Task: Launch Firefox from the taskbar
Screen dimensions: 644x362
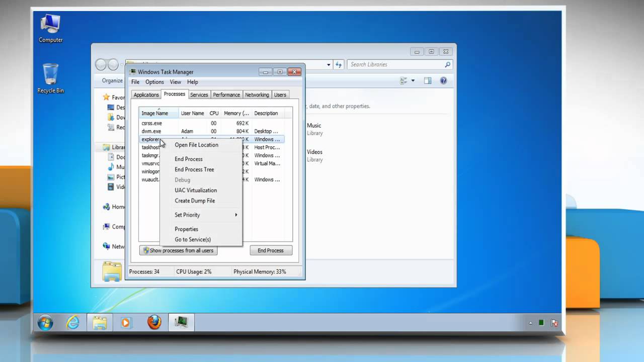Action: click(154, 323)
